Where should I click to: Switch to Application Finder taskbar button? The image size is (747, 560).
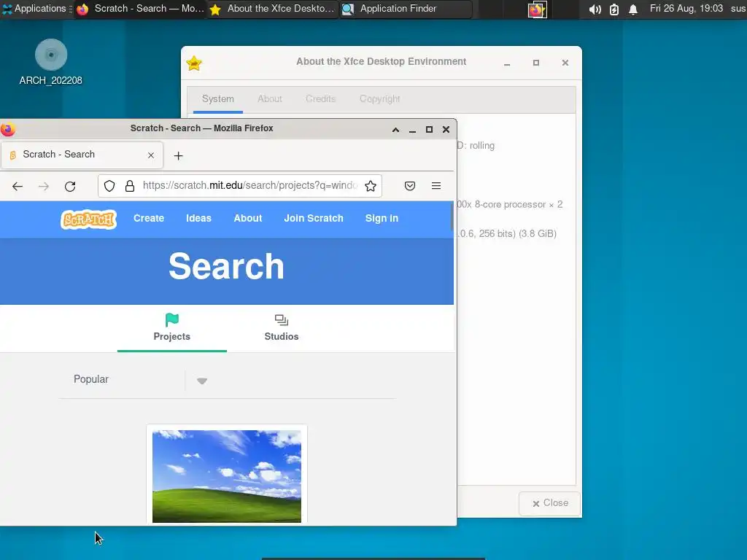coord(406,9)
